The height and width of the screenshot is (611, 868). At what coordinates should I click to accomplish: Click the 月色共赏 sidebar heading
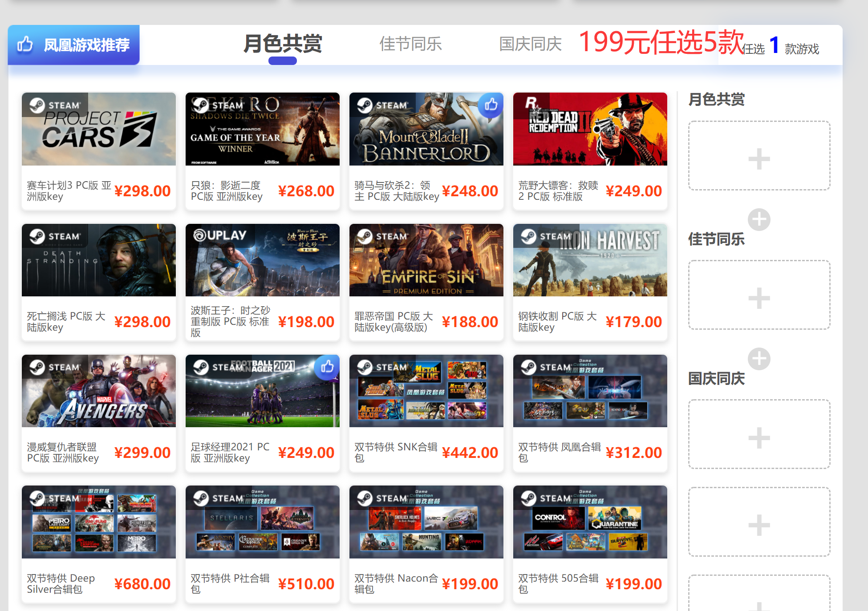[x=717, y=99]
